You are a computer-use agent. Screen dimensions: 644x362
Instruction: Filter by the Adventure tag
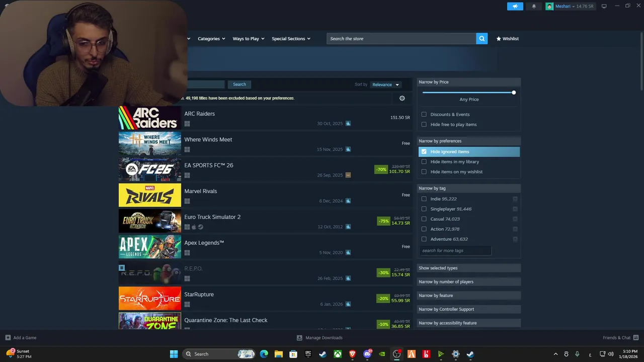coord(424,239)
